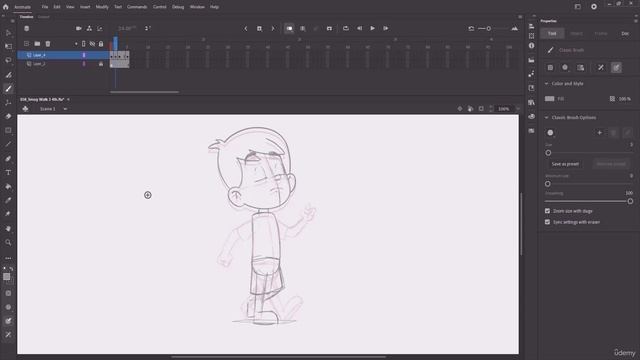Select the Paint Bucket tool
The height and width of the screenshot is (360, 640).
[8, 187]
